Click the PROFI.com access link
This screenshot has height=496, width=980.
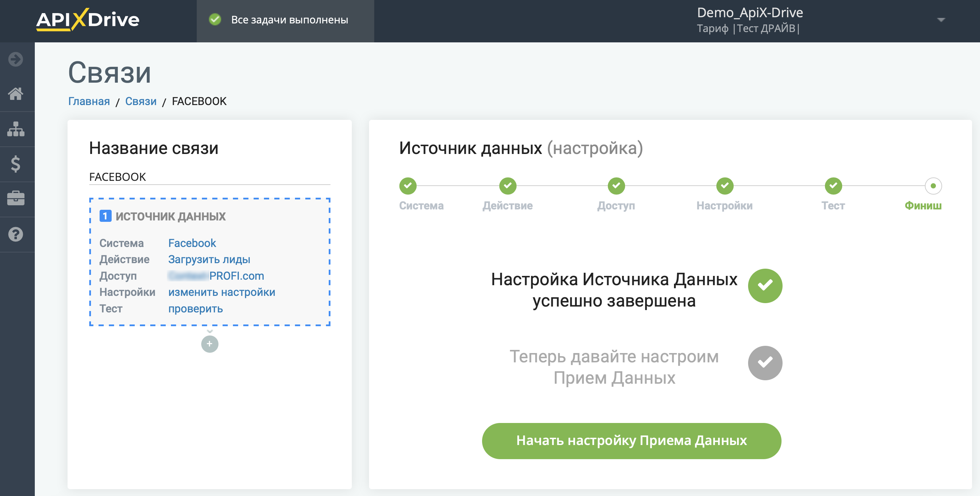[x=216, y=276]
